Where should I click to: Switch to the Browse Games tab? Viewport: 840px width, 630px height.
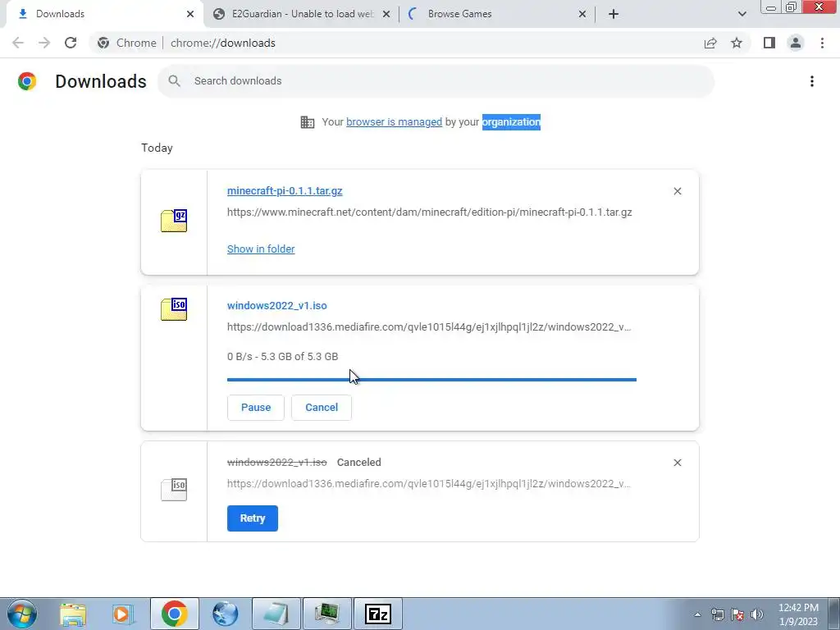click(498, 14)
